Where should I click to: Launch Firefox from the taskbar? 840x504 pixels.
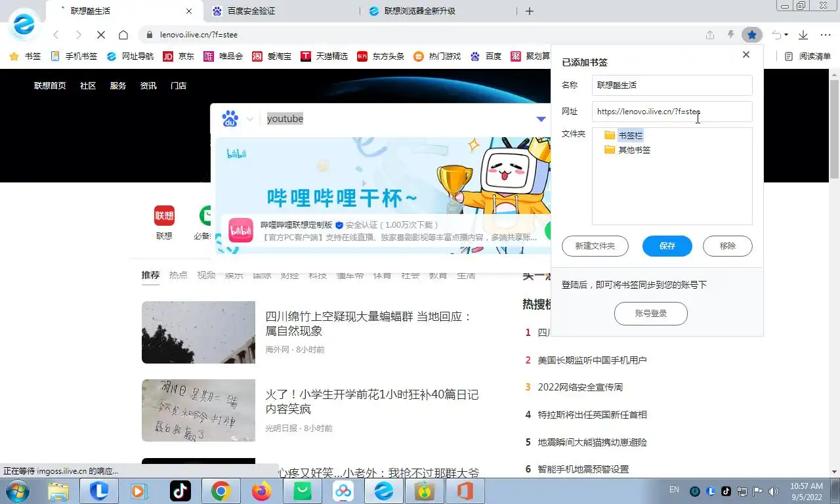click(261, 491)
